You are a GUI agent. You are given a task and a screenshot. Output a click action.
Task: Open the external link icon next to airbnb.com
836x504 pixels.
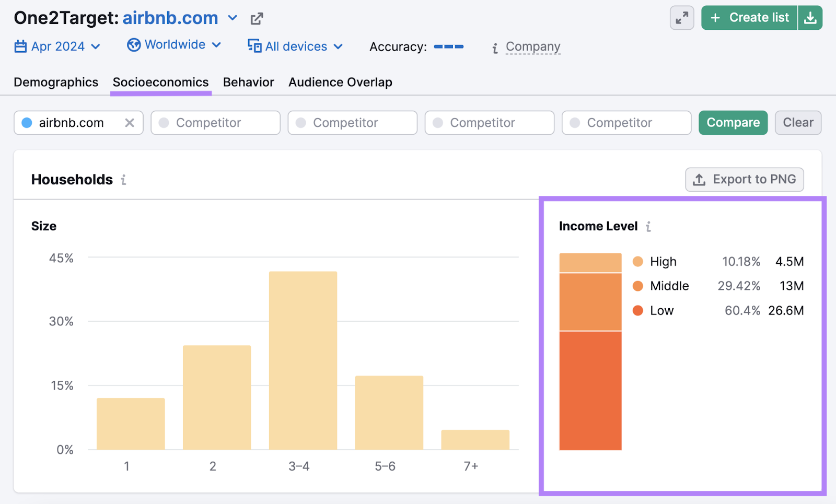coord(256,18)
